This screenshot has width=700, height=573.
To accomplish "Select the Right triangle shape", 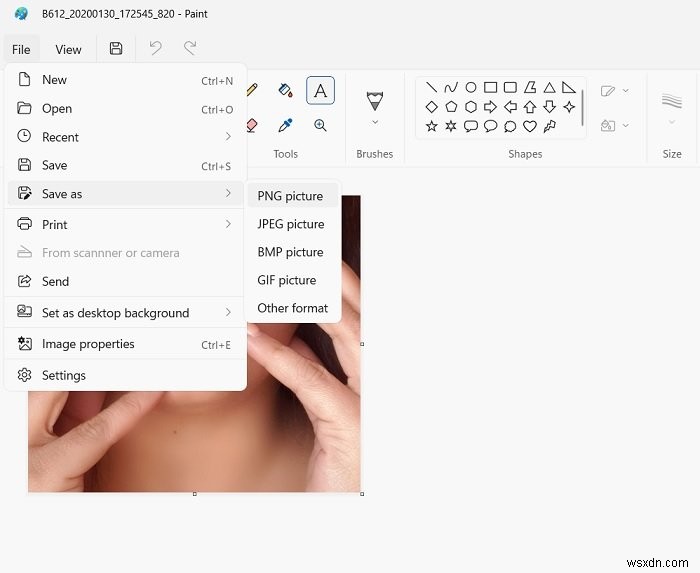I will 569,87.
